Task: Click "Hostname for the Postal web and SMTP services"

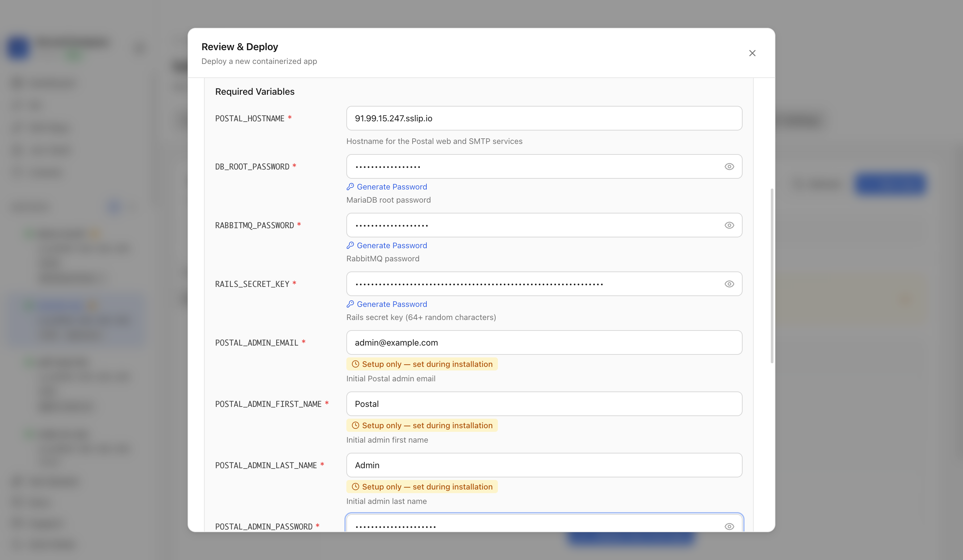Action: click(x=435, y=141)
